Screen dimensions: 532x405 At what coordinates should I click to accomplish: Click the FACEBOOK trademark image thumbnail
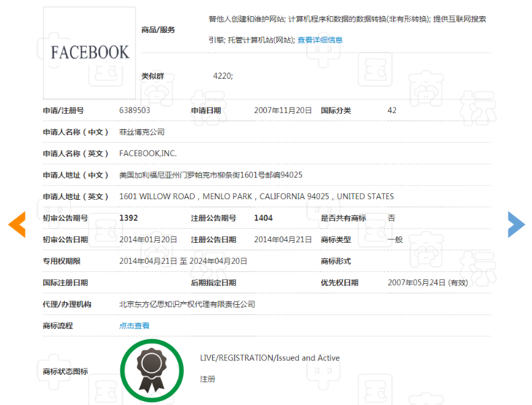pos(90,53)
